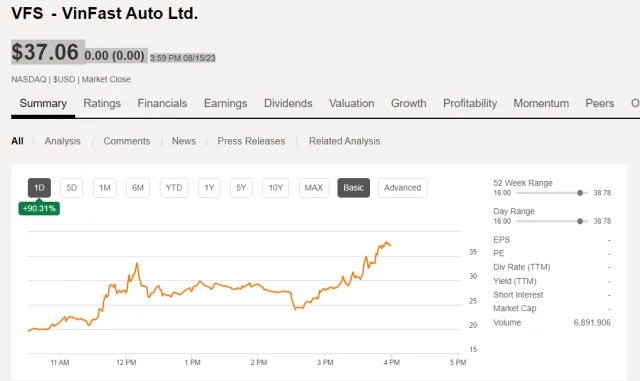The image size is (640, 381).
Task: View the Profitability tab
Action: (x=470, y=103)
